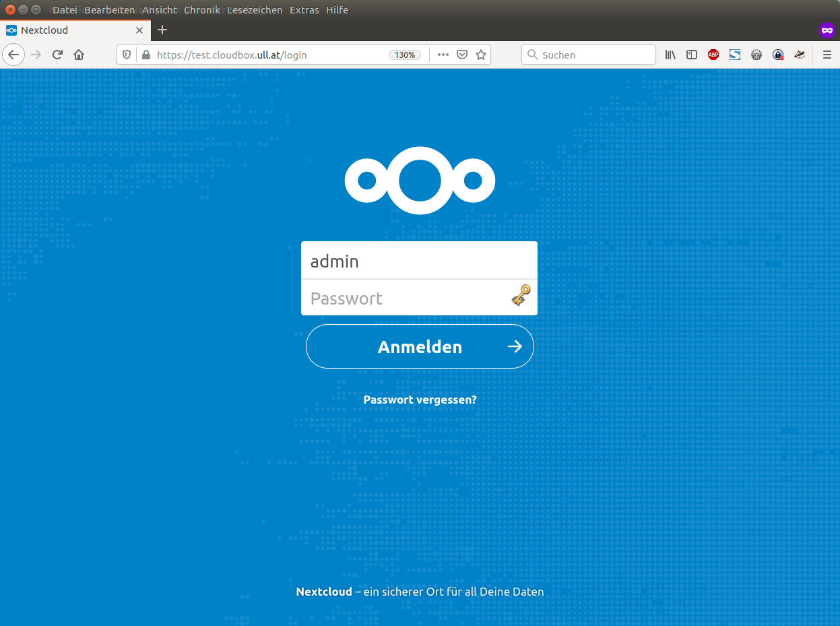840x626 pixels.
Task: Show site security lock information
Action: 146,55
